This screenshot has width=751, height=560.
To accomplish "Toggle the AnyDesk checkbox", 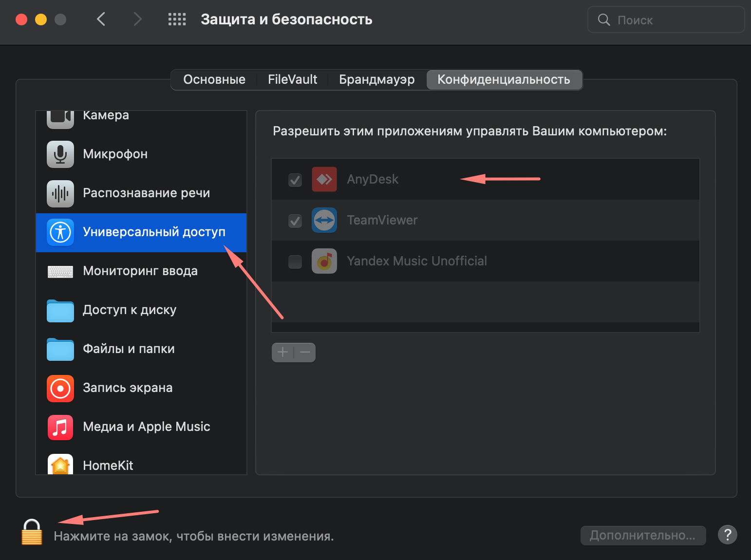I will click(x=295, y=180).
